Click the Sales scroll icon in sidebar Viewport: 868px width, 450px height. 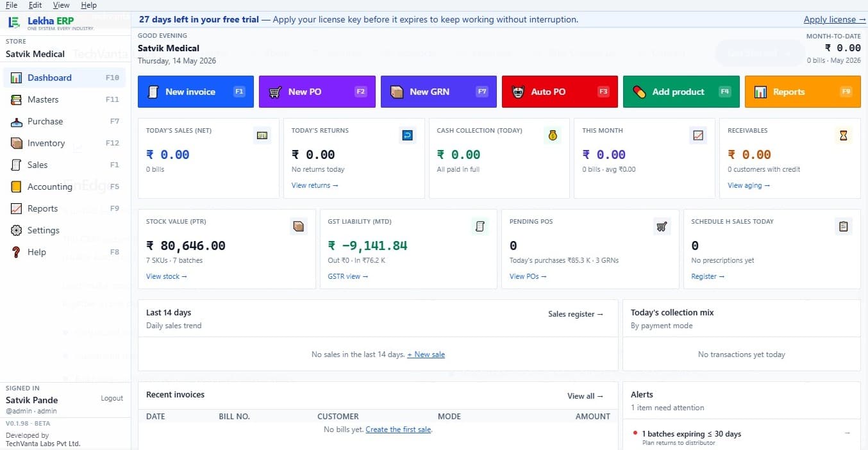(16, 165)
